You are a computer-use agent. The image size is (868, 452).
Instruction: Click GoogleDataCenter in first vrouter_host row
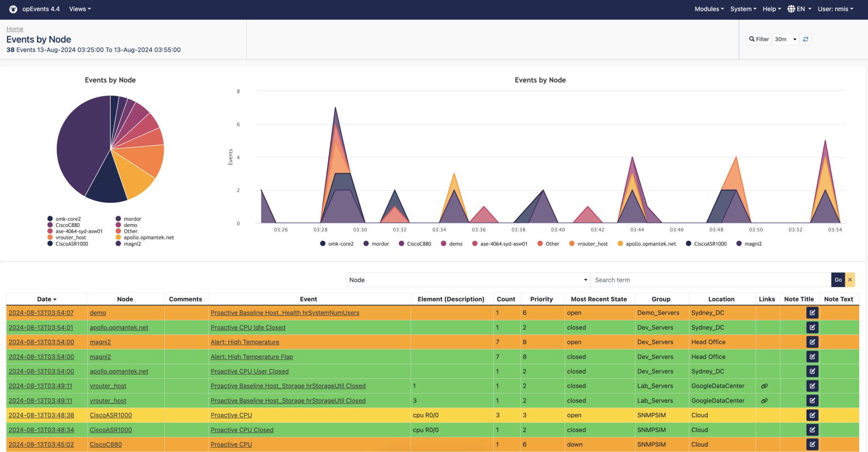pos(718,386)
